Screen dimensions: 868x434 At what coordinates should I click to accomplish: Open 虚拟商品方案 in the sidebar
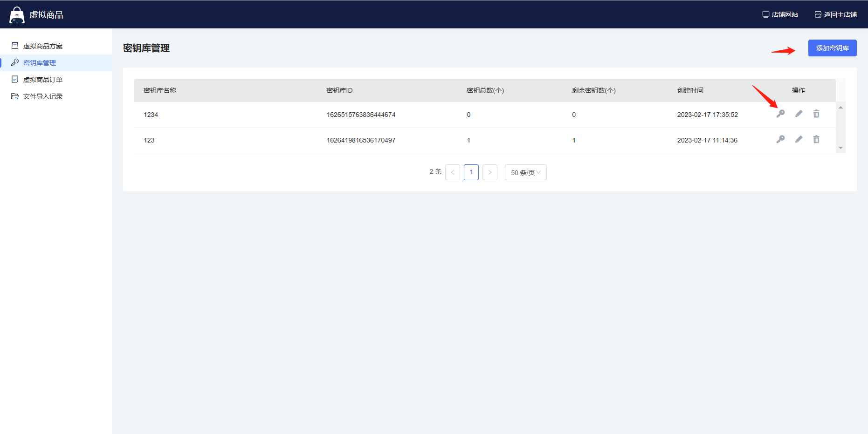point(42,46)
